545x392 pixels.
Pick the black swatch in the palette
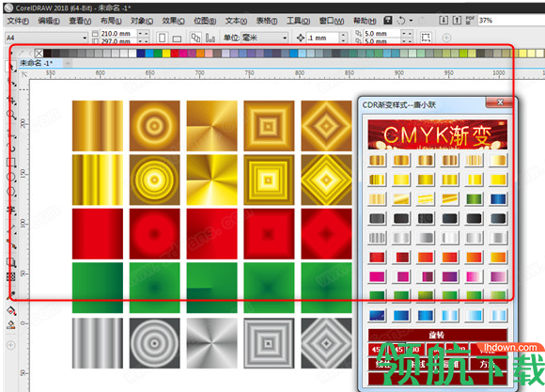[x=47, y=54]
